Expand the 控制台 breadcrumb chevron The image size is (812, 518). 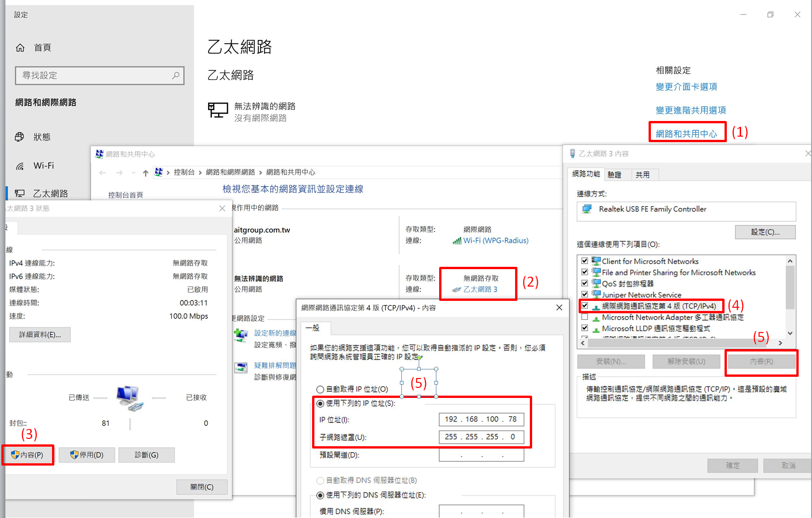(x=200, y=173)
